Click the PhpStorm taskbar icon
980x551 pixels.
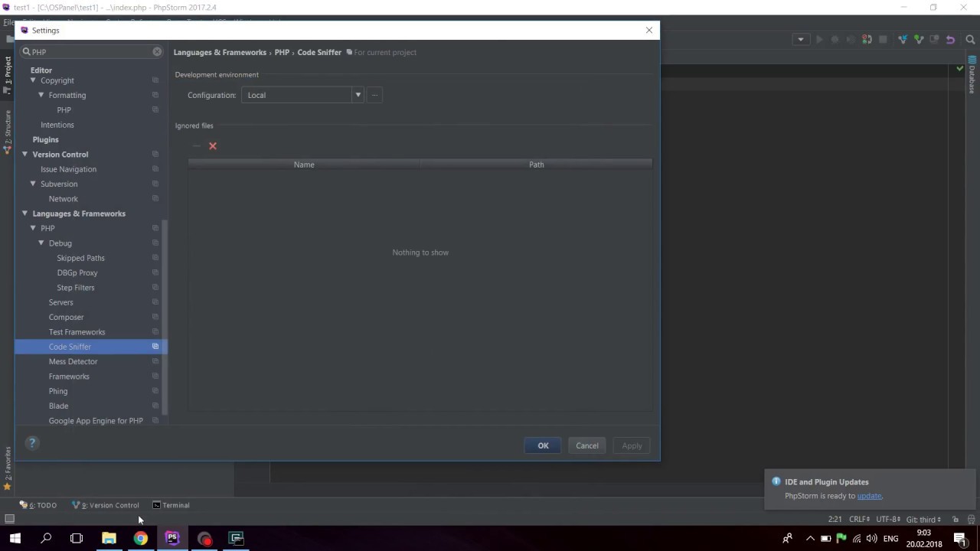(x=172, y=539)
